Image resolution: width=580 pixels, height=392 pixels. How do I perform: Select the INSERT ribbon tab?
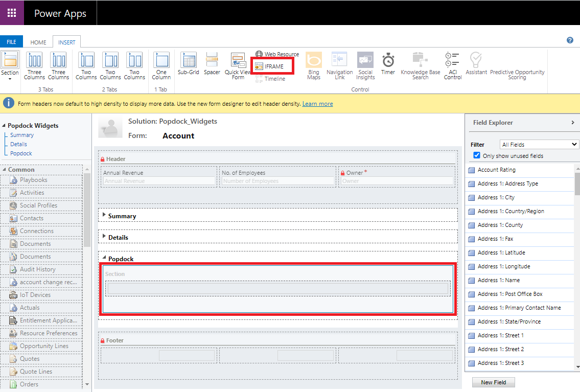pos(66,42)
